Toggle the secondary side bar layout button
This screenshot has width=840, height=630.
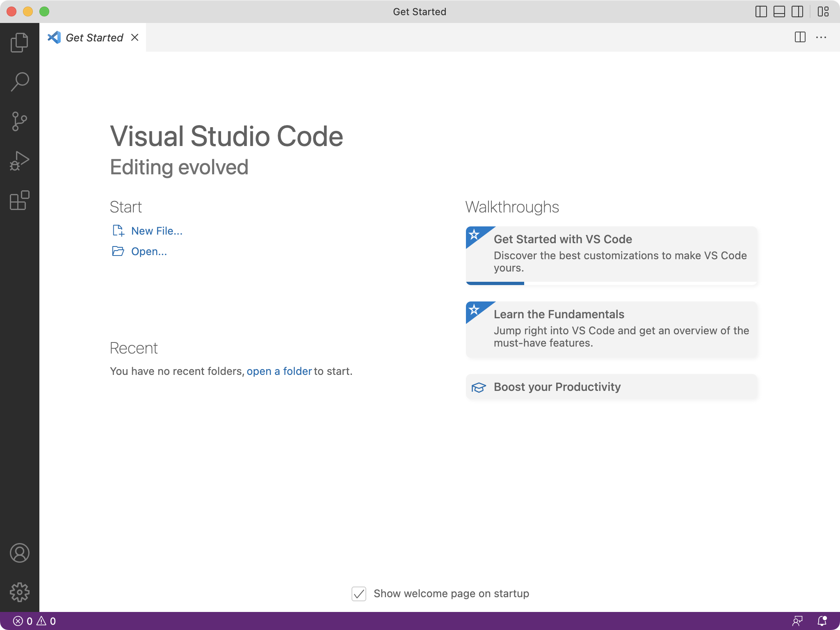(x=797, y=11)
